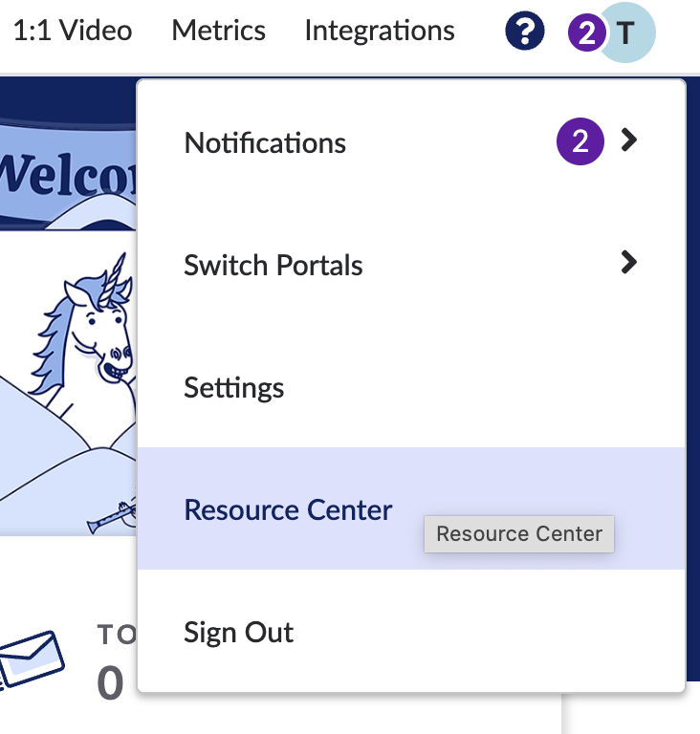Image resolution: width=700 pixels, height=734 pixels.
Task: Open the Metrics navigation tab
Action: pos(219,32)
